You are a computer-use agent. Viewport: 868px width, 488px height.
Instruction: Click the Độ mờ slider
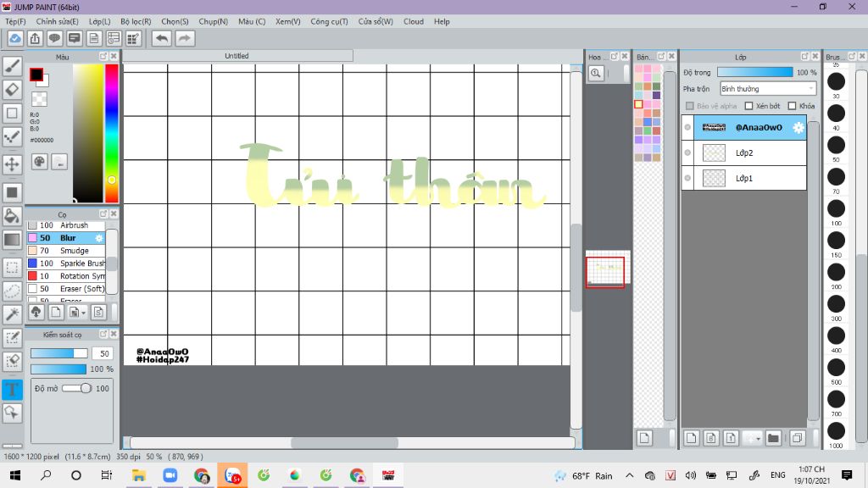point(76,388)
